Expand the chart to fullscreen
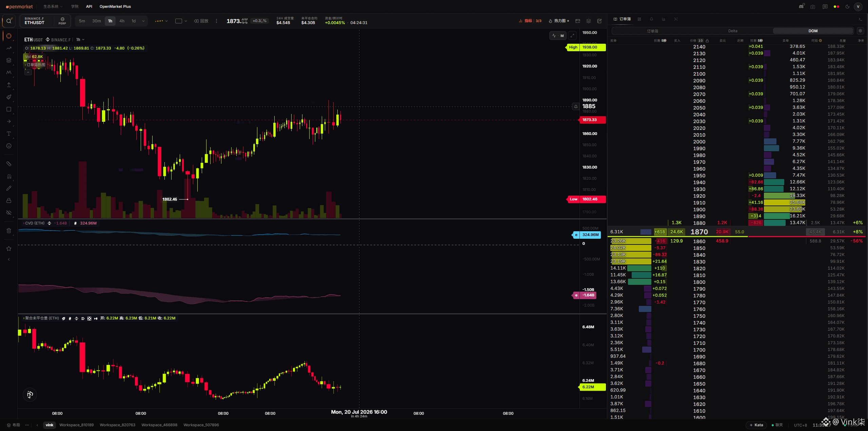This screenshot has width=868, height=431. point(572,36)
